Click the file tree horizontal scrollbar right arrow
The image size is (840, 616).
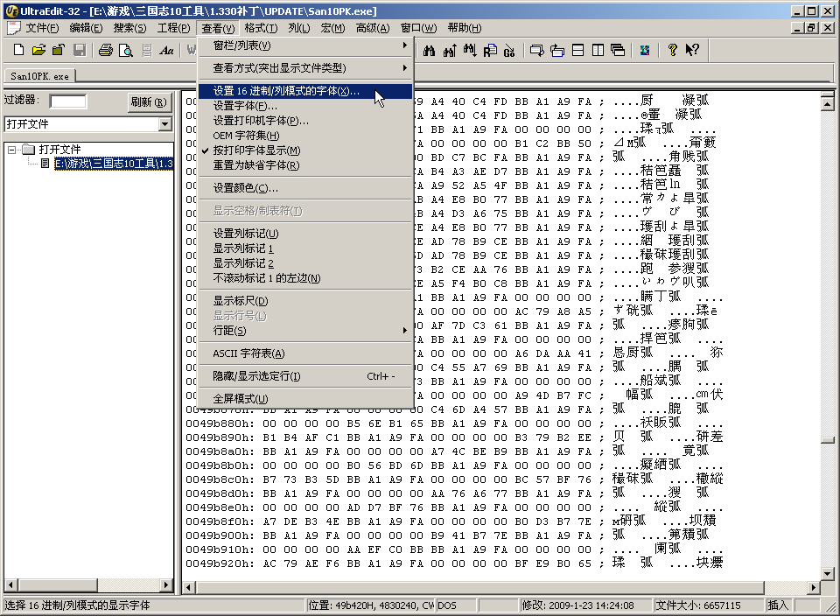[x=166, y=584]
